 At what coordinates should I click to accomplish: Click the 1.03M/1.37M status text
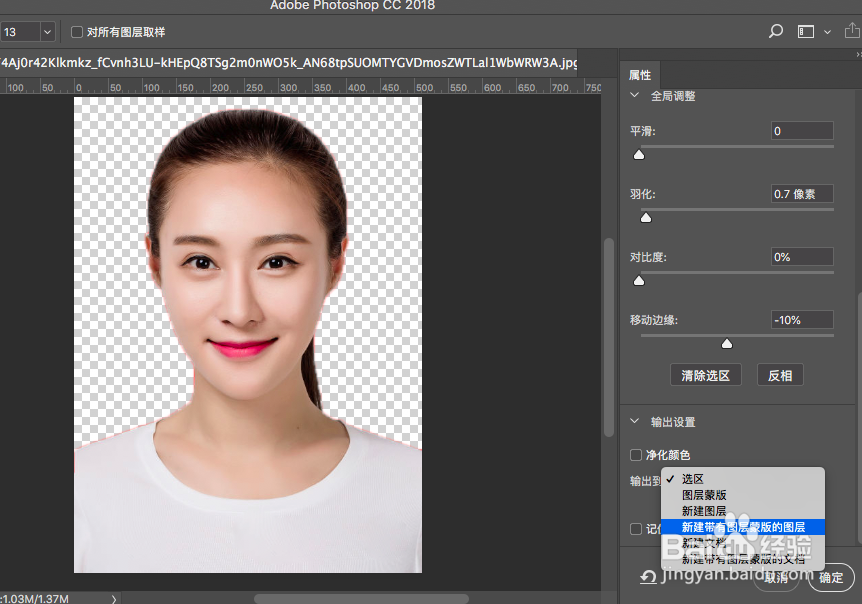coord(35,599)
